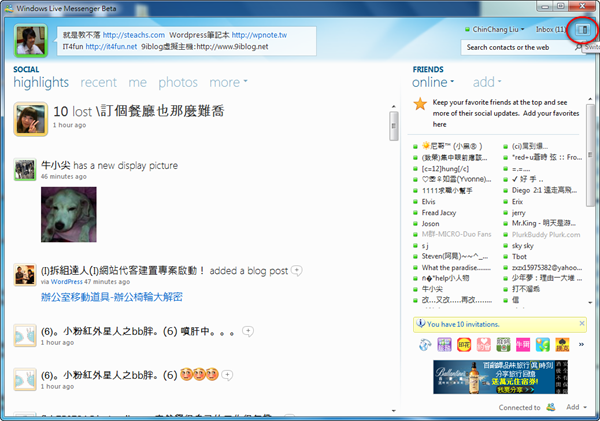
Task: Open the globe phone icon in apps row
Action: pyautogui.click(x=425, y=345)
